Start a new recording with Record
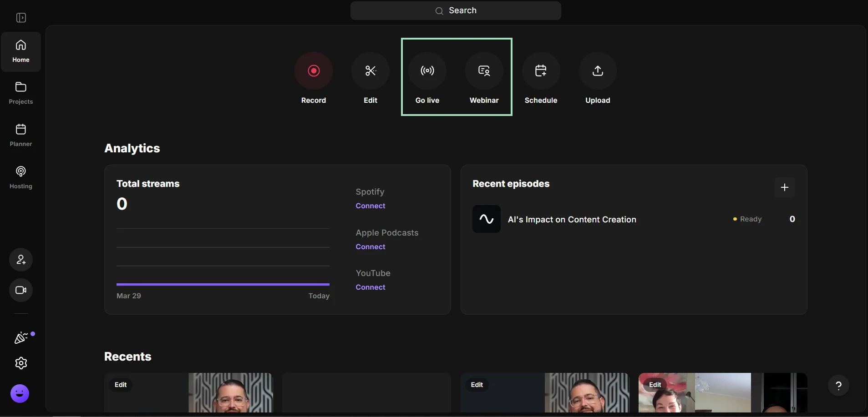The width and height of the screenshot is (868, 417). tap(314, 70)
